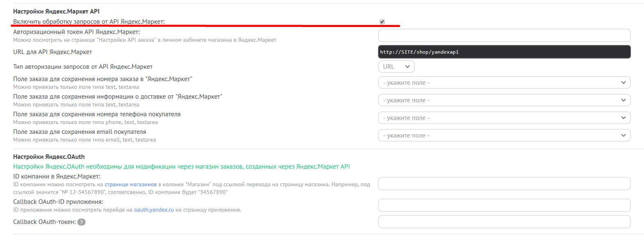Open dropdown for the buyer email field
This screenshot has height=237, width=644.
pyautogui.click(x=504, y=135)
